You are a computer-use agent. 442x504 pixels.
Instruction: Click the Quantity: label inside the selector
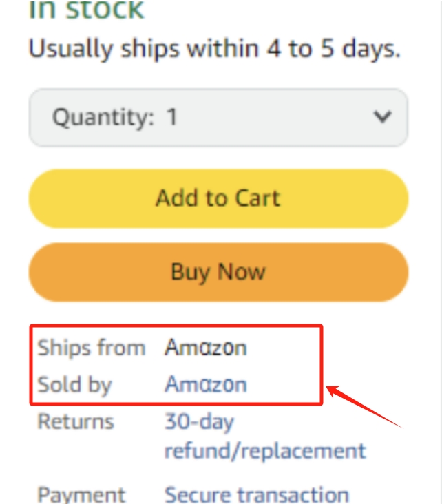tap(103, 118)
